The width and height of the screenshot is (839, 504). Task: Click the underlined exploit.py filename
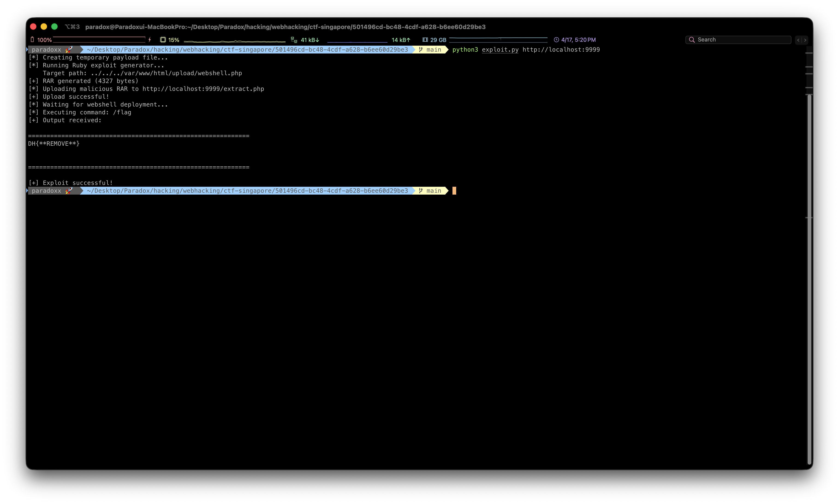(500, 50)
